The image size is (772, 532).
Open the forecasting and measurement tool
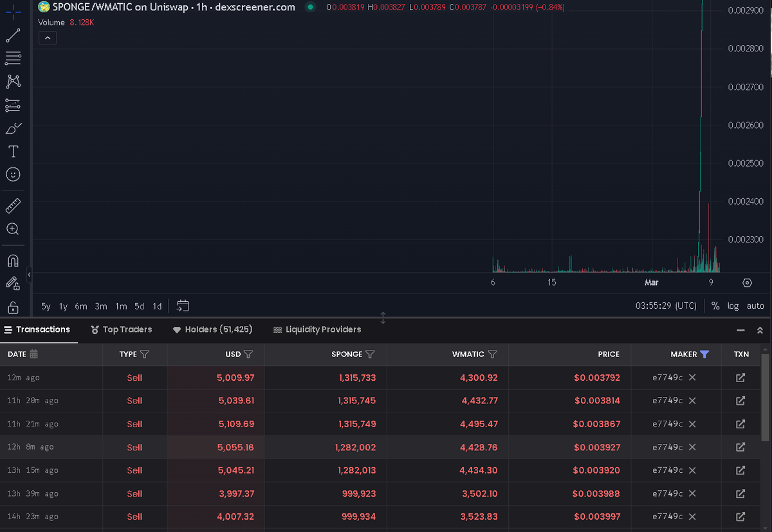point(13,105)
